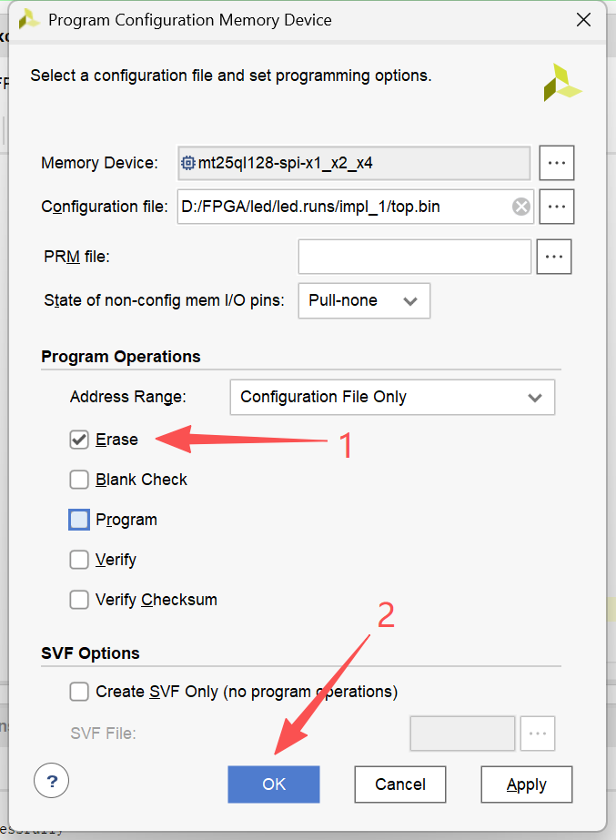Enable the Blank Check option

pos(79,480)
